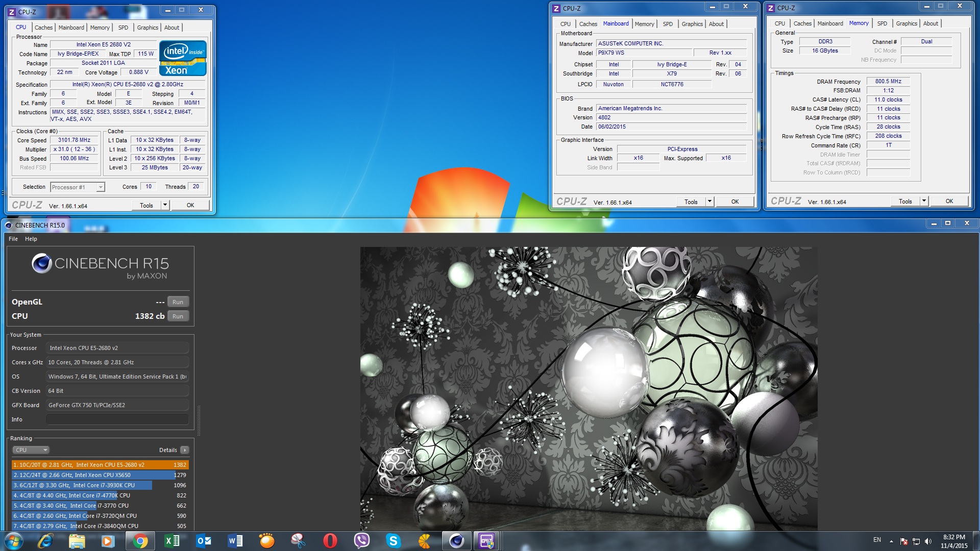Click the Details arrow in Ranking panel
980x551 pixels.
coord(185,450)
